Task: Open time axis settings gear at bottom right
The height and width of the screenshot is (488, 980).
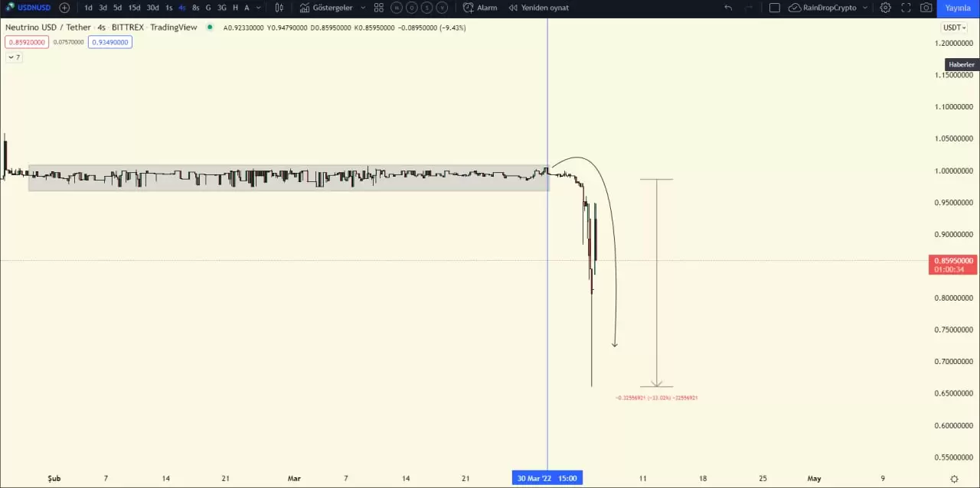Action: tap(954, 479)
